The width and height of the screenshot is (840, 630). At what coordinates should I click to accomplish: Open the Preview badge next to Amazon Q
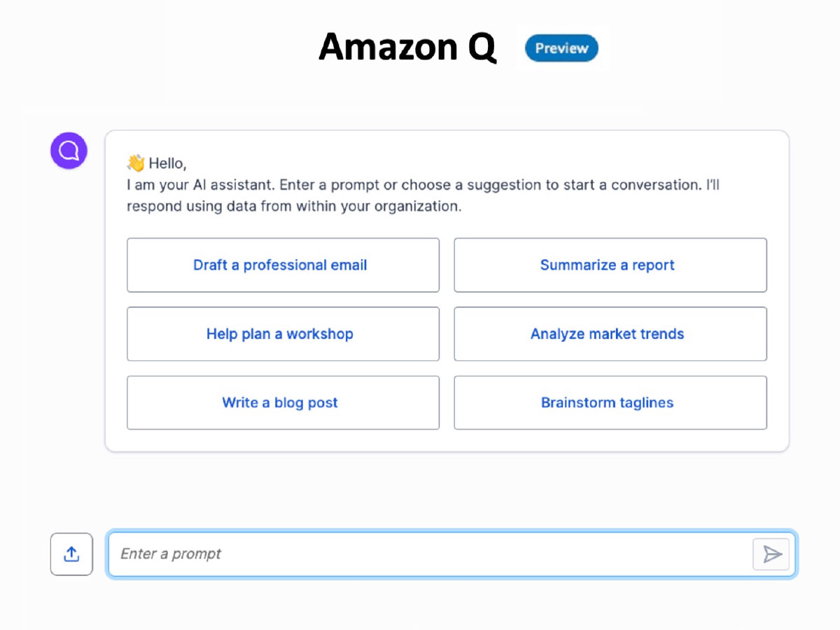pyautogui.click(x=561, y=48)
